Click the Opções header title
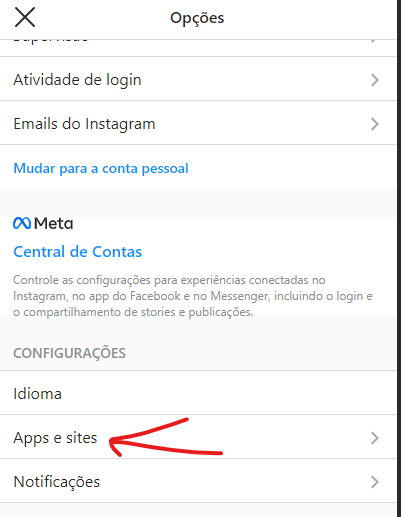 point(197,18)
